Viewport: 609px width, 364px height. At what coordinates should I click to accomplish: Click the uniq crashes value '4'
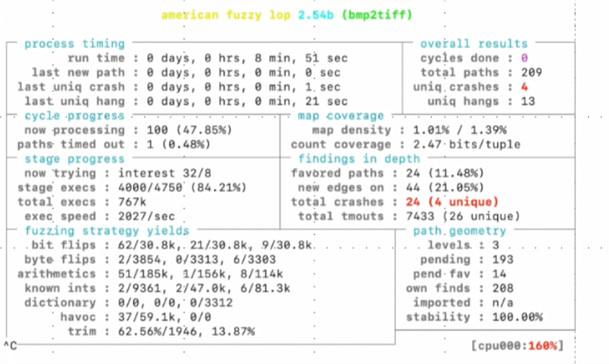point(524,87)
